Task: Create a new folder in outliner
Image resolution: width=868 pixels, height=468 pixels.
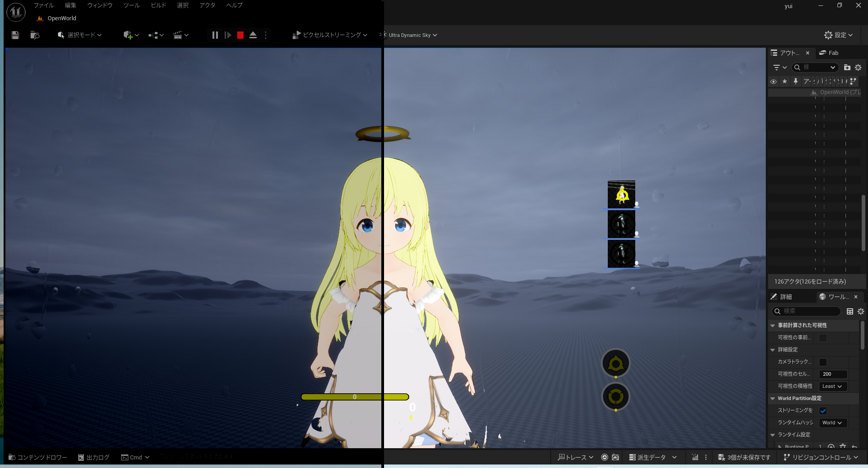Action: coord(847,67)
